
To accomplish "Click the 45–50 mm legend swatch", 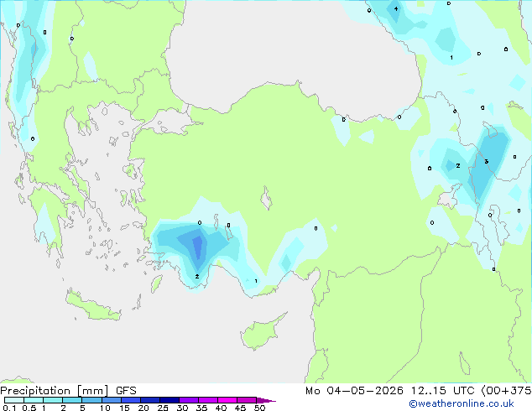I will (x=247, y=400).
